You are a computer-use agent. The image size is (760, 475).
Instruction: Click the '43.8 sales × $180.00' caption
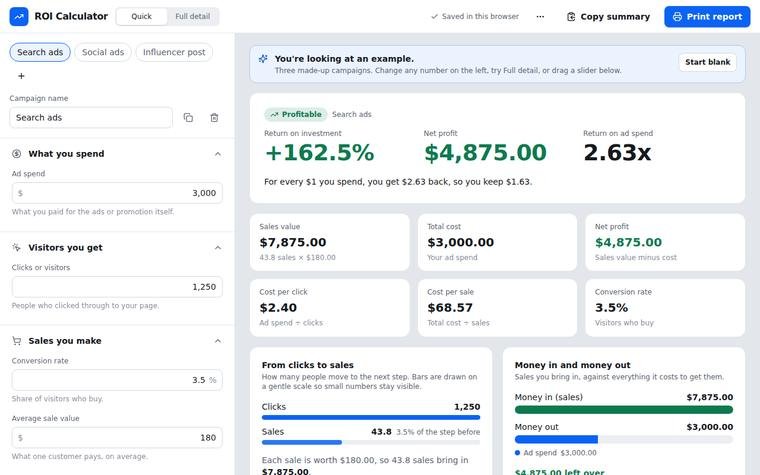298,257
